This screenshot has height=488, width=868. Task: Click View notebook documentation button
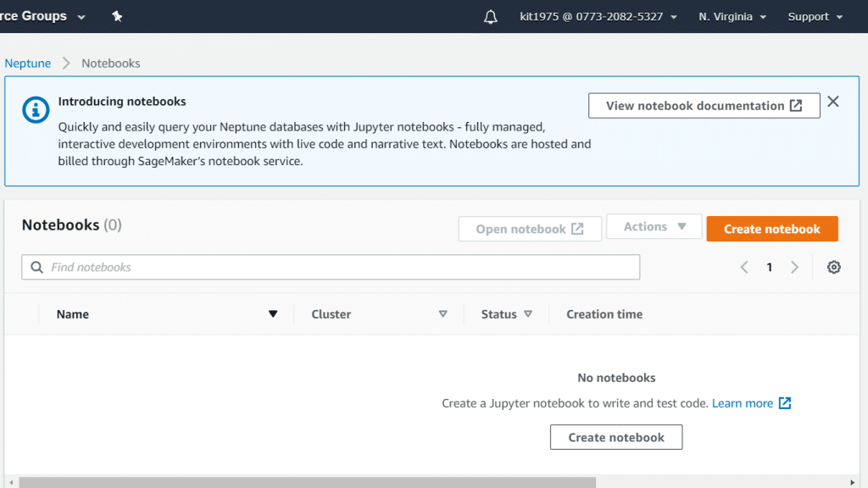pyautogui.click(x=704, y=106)
